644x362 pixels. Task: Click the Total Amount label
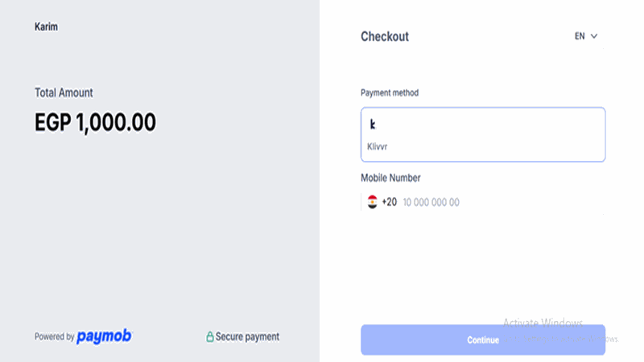click(64, 93)
